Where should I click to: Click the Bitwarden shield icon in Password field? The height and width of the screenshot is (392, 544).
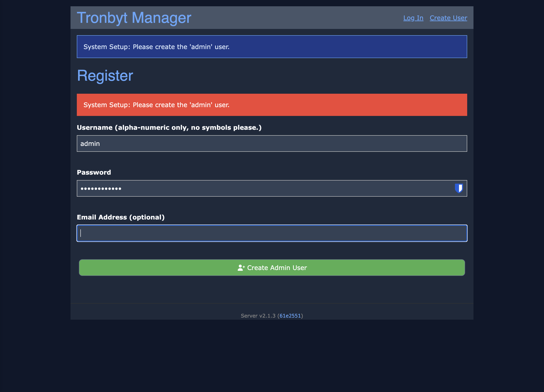point(459,188)
